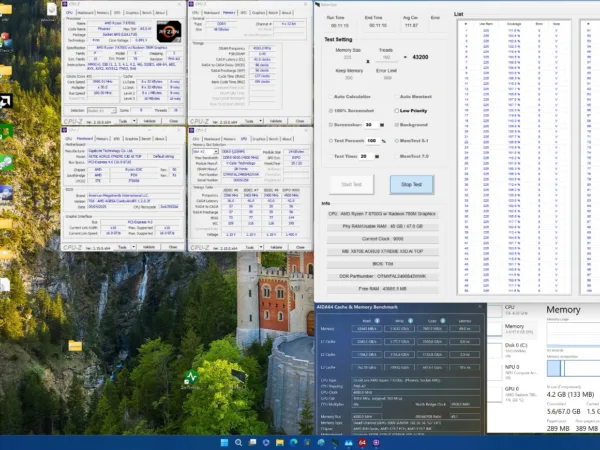
Task: Click Memory Size field in MemTest
Action: point(347,57)
